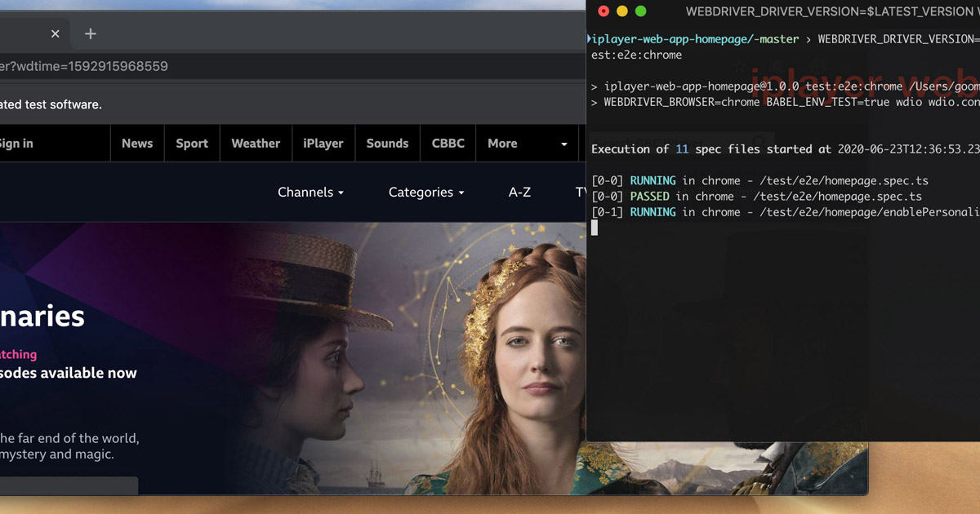Click the 'naries' show title
Image resolution: width=980 pixels, height=514 pixels.
coord(42,317)
